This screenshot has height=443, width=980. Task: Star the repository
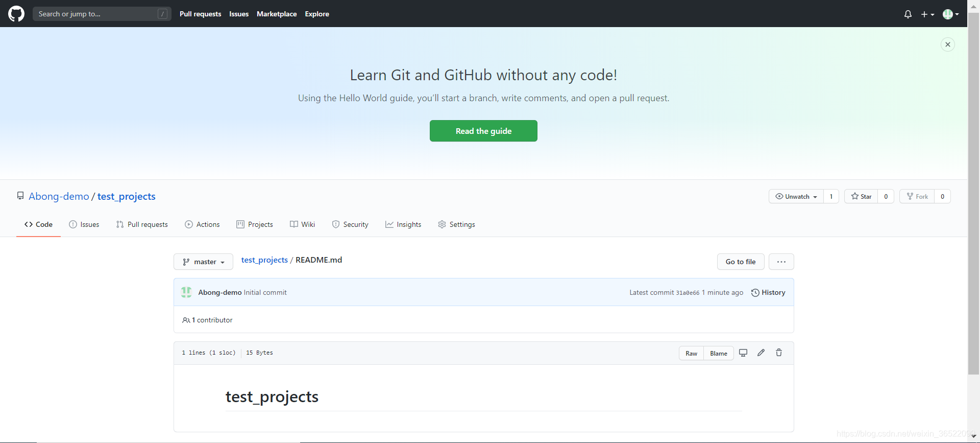point(861,196)
